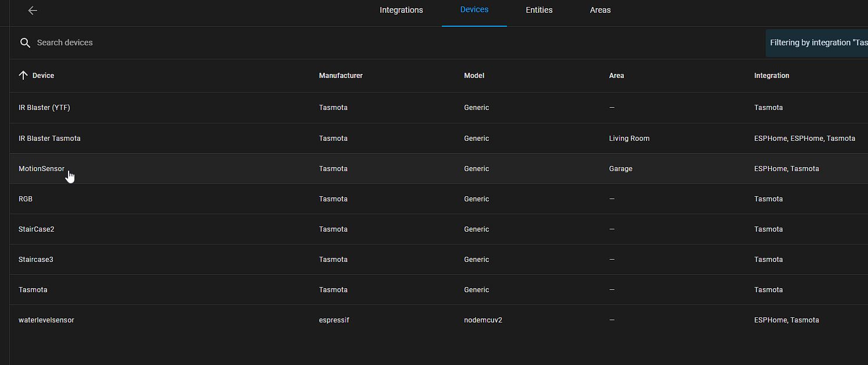The image size is (868, 365).
Task: Focus the Search devices field
Action: [174, 42]
